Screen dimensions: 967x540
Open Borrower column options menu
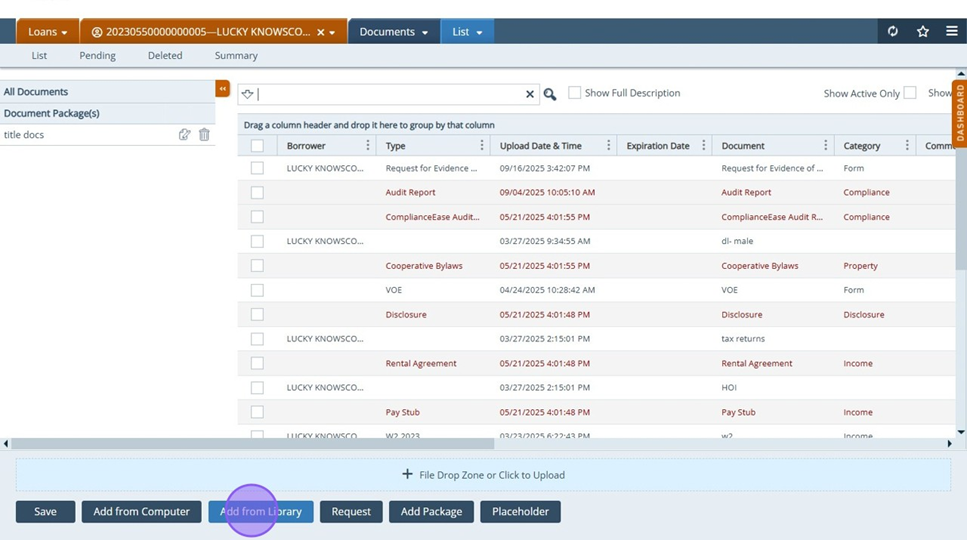pos(368,146)
